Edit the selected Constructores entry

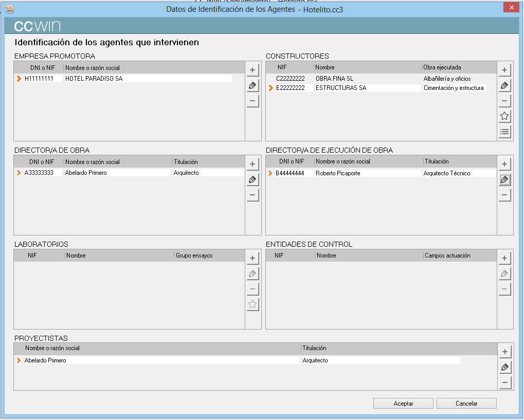504,85
